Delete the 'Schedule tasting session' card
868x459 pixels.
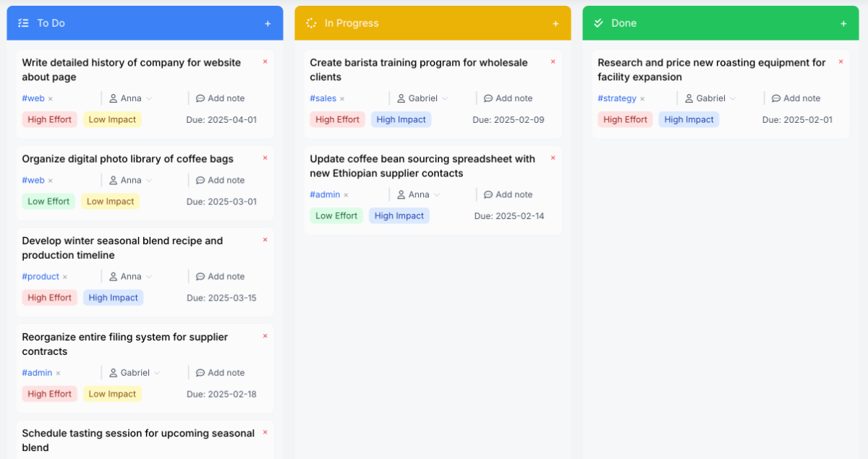[265, 432]
